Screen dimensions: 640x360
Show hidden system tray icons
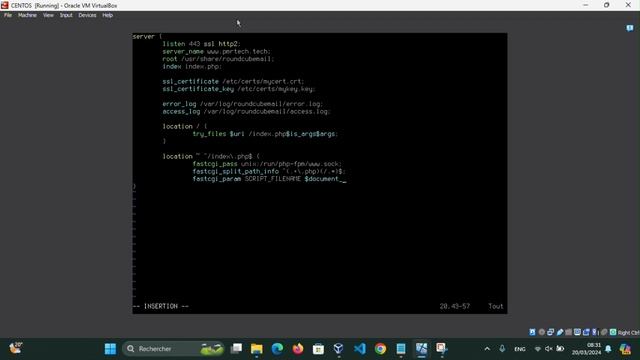click(487, 349)
